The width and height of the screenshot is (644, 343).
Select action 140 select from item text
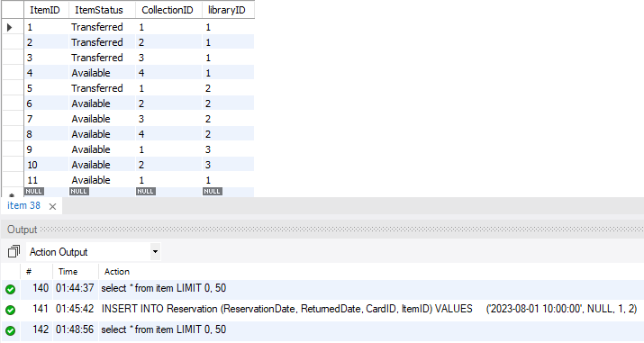[163, 288]
